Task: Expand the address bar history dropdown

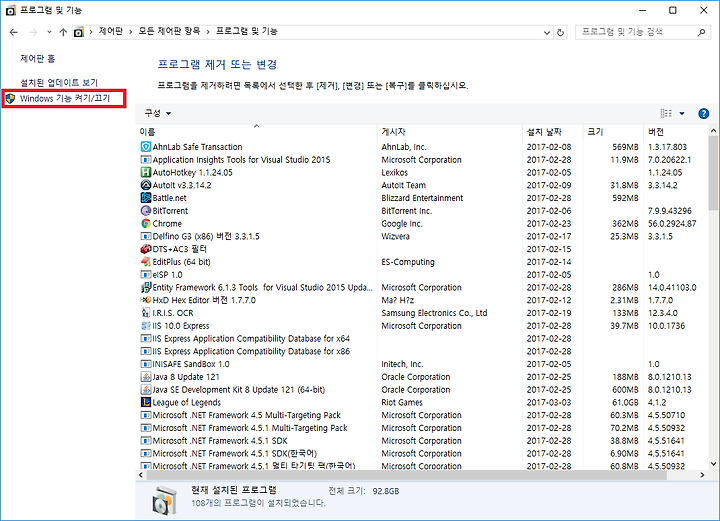Action: pyautogui.click(x=546, y=32)
